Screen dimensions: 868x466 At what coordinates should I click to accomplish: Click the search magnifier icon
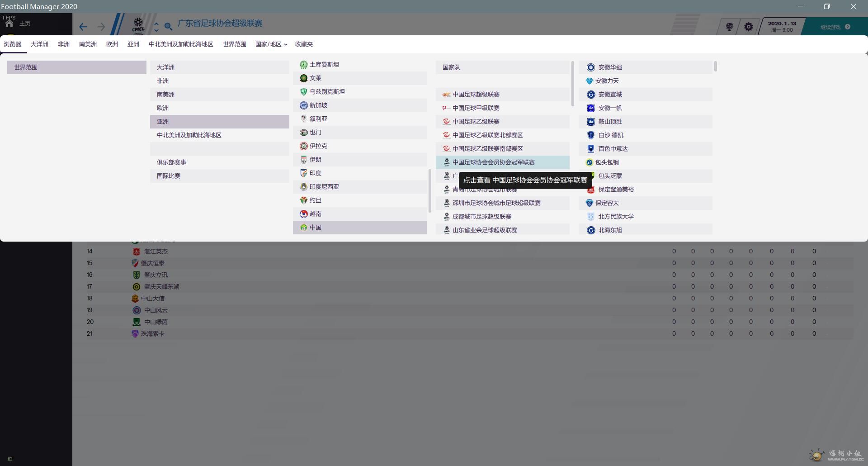(168, 27)
